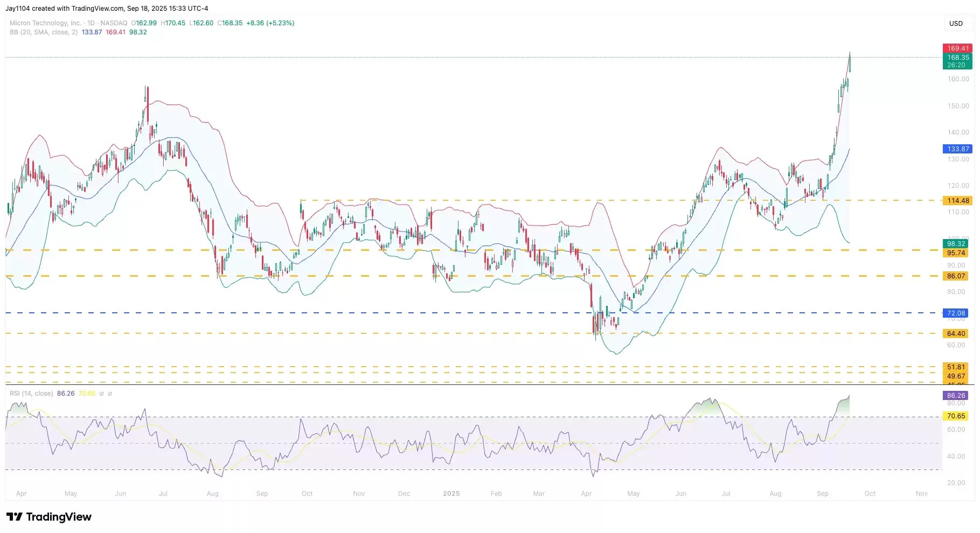
Task: Click second null-value icon in RSI legend
Action: tap(110, 394)
